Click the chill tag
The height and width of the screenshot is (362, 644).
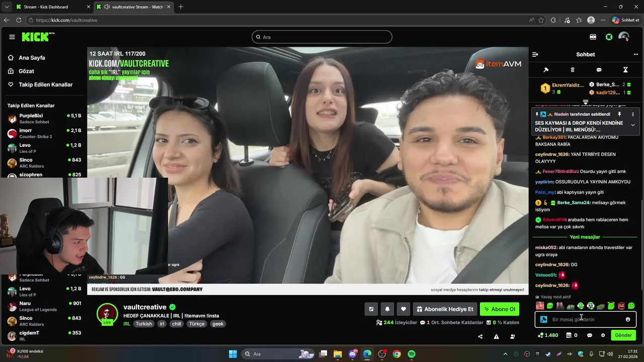(x=177, y=324)
